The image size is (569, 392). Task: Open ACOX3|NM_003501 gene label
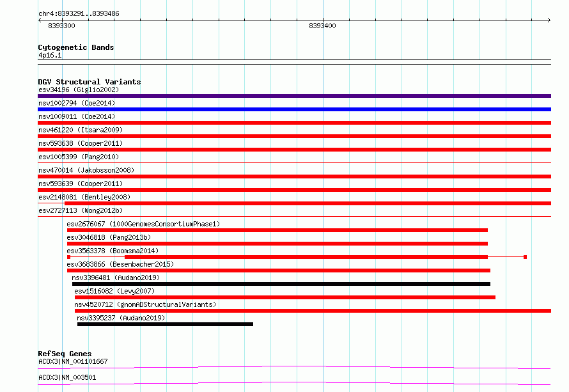67,377
